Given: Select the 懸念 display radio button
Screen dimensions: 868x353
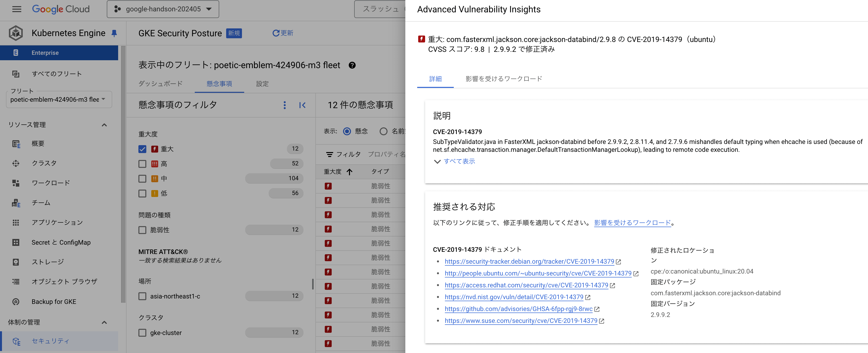Looking at the screenshot, I should [x=347, y=131].
